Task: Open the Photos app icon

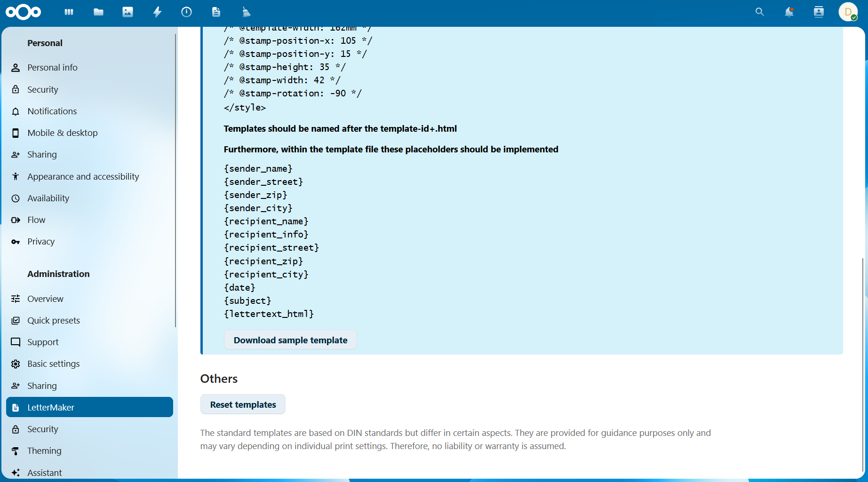Action: coord(127,12)
